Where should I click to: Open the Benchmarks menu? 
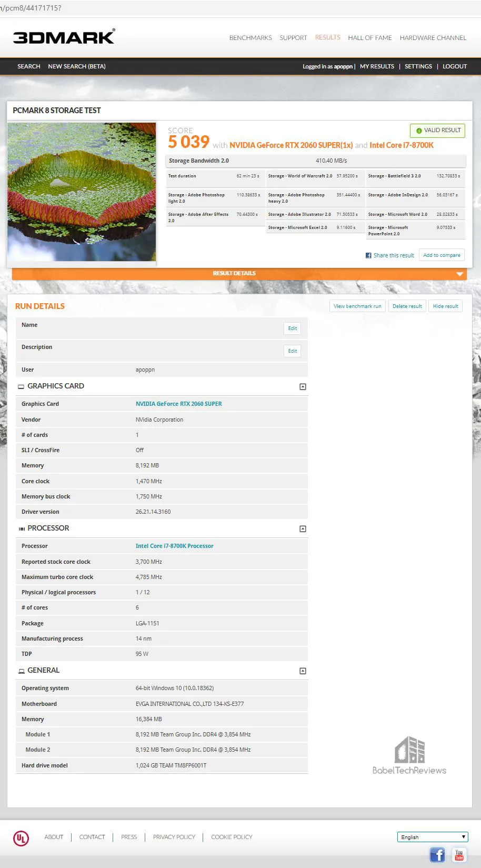coord(250,38)
